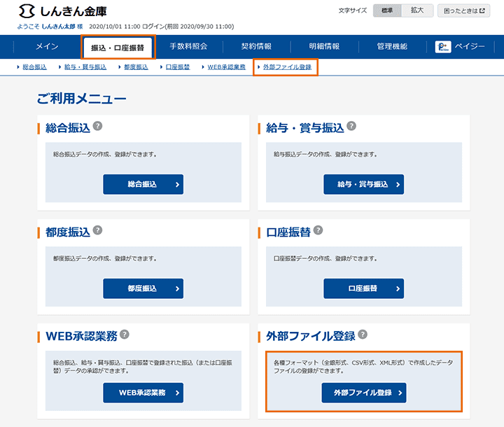Open the help icon next to 口座振替 heading
504x427 pixels.
tap(318, 230)
